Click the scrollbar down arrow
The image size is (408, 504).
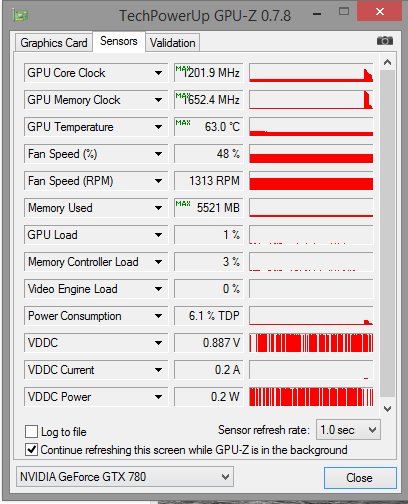(387, 409)
